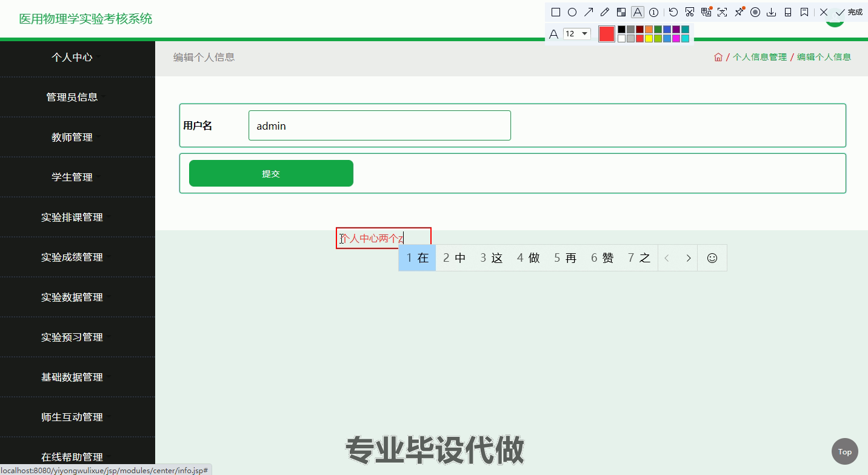Select the rectangle drawing tool
Image resolution: width=868 pixels, height=475 pixels.
[x=555, y=12]
